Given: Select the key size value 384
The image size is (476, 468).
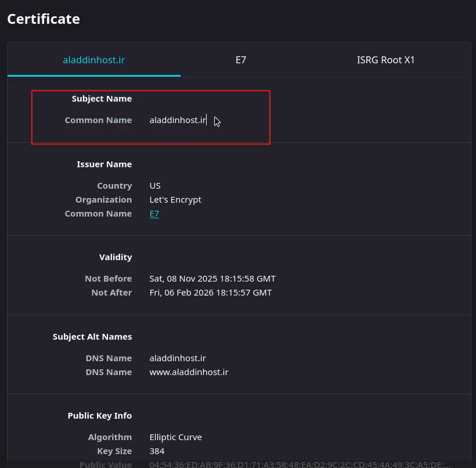Looking at the screenshot, I should [157, 451].
